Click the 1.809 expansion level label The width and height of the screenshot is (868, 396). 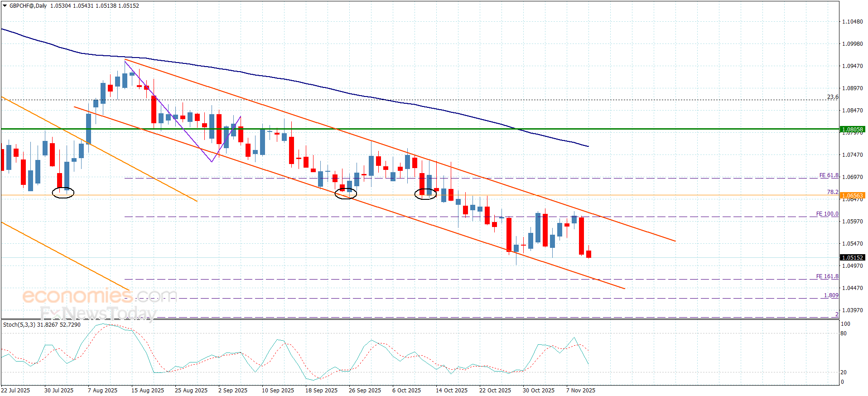[x=831, y=295]
